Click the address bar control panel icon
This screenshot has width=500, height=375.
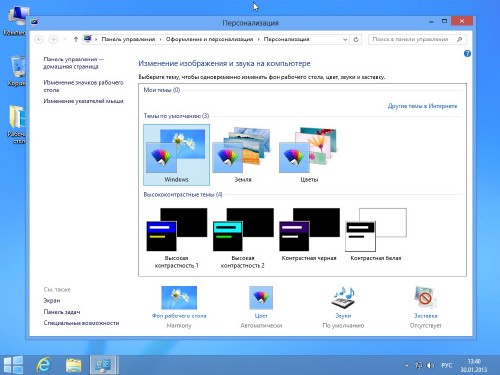pos(88,39)
